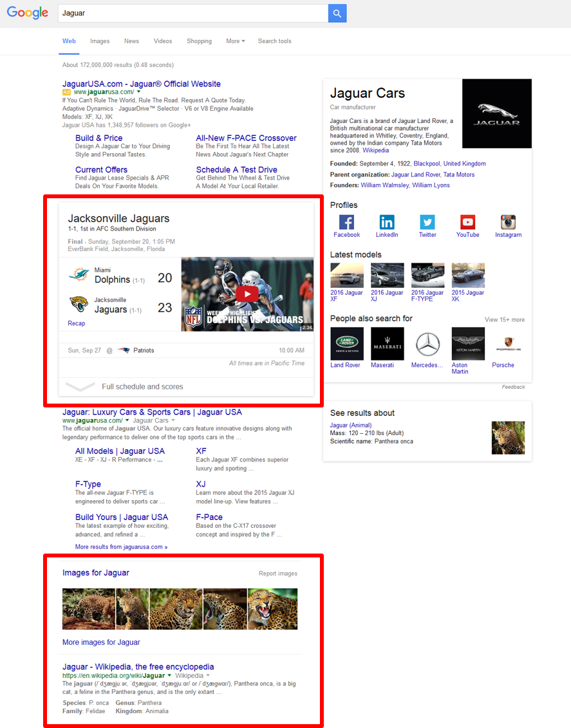This screenshot has height=728, width=571.
Task: Open the LinkedIn profile icon
Action: click(x=387, y=223)
